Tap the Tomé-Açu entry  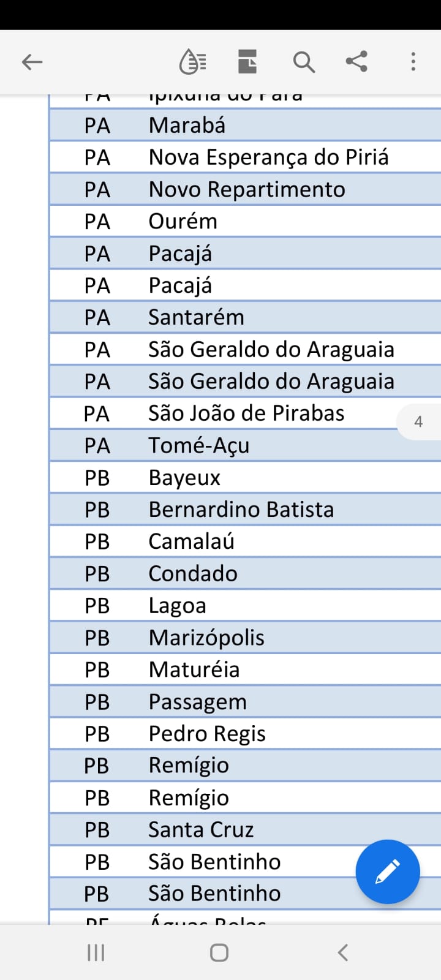tap(198, 445)
